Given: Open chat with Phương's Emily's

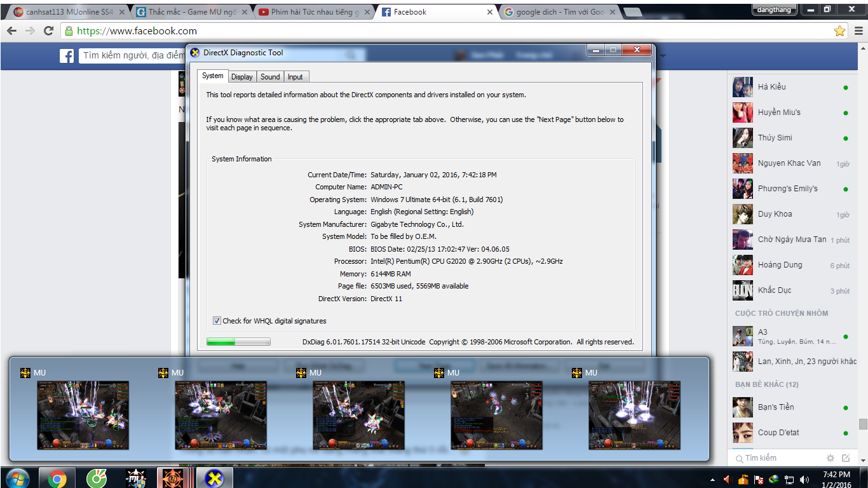Looking at the screenshot, I should point(792,189).
